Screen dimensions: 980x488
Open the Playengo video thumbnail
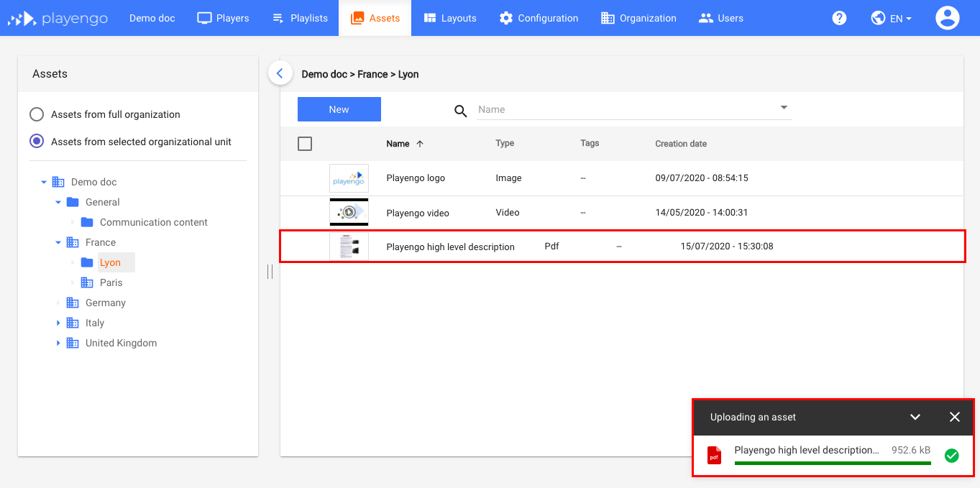349,213
